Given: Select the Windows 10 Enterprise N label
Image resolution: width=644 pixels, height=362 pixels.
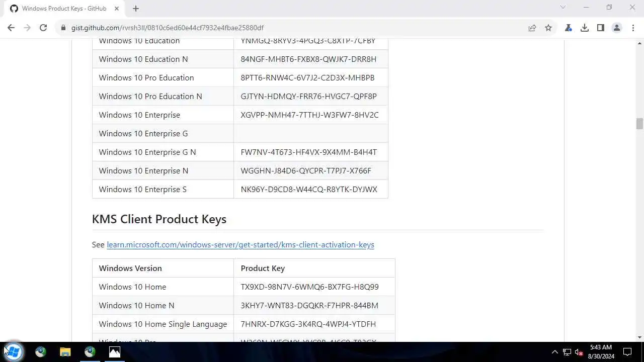Looking at the screenshot, I should [x=143, y=170].
